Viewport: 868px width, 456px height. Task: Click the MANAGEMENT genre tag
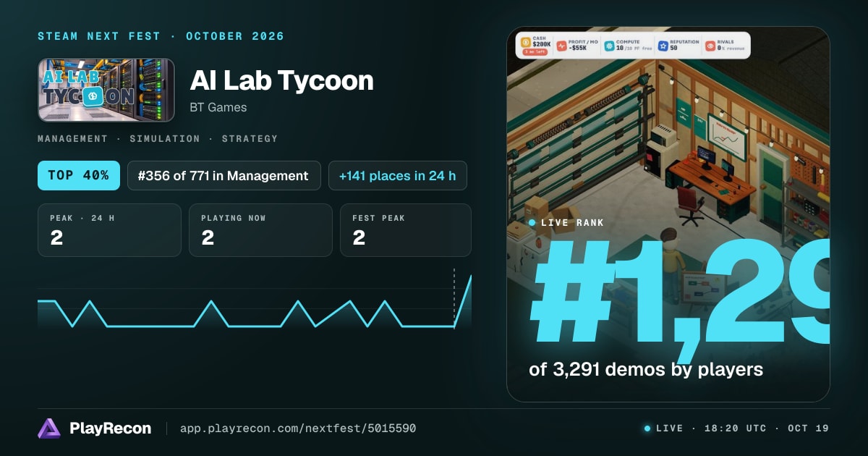72,138
